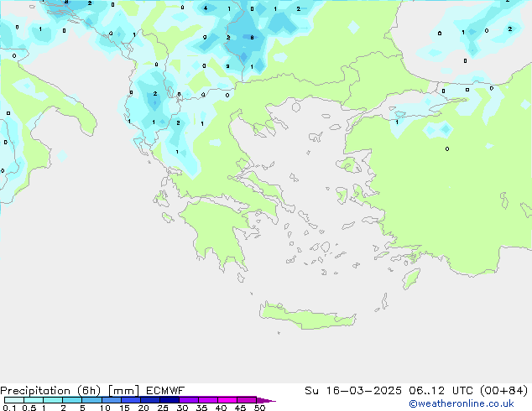This screenshot has width=532, height=411.
Task: Click the legend label '10'
Action: 105,408
